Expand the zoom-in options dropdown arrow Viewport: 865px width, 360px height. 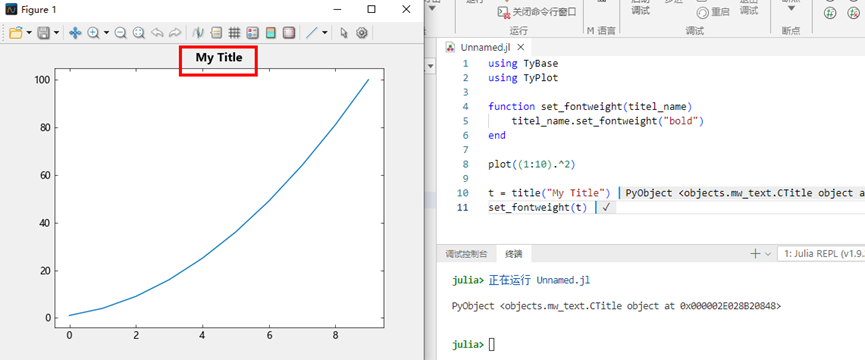click(106, 33)
